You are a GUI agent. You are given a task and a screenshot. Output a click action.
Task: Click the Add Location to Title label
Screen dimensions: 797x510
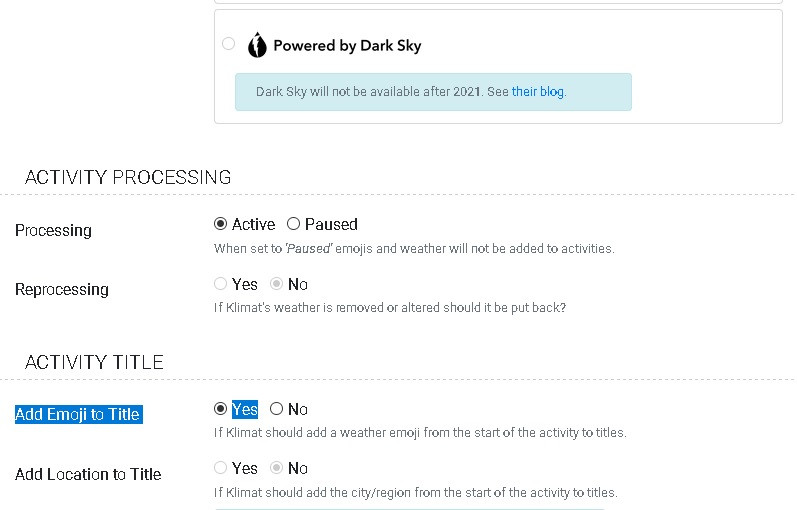88,474
